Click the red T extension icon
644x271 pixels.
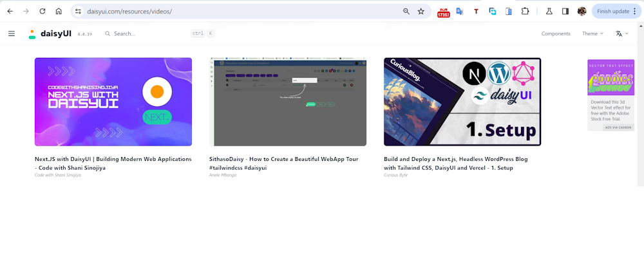tap(476, 12)
